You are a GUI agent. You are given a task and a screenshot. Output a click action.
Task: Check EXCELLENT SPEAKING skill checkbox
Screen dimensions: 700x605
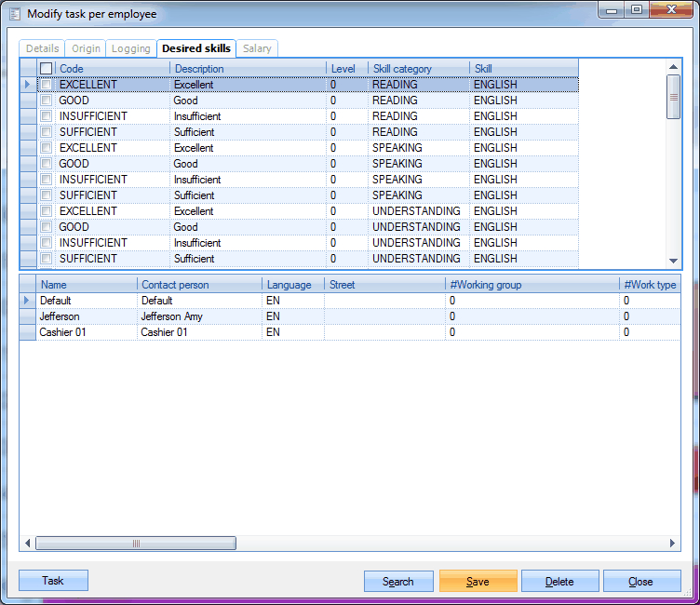pyautogui.click(x=46, y=148)
